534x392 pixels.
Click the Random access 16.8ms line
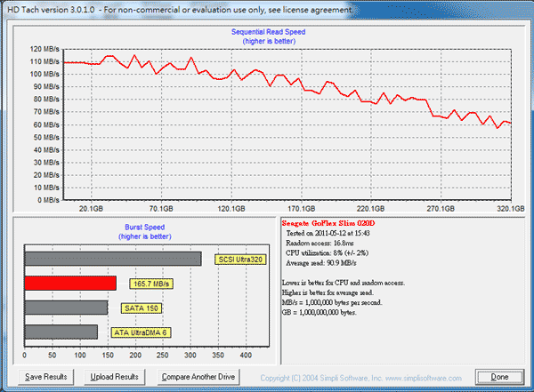pyautogui.click(x=320, y=243)
